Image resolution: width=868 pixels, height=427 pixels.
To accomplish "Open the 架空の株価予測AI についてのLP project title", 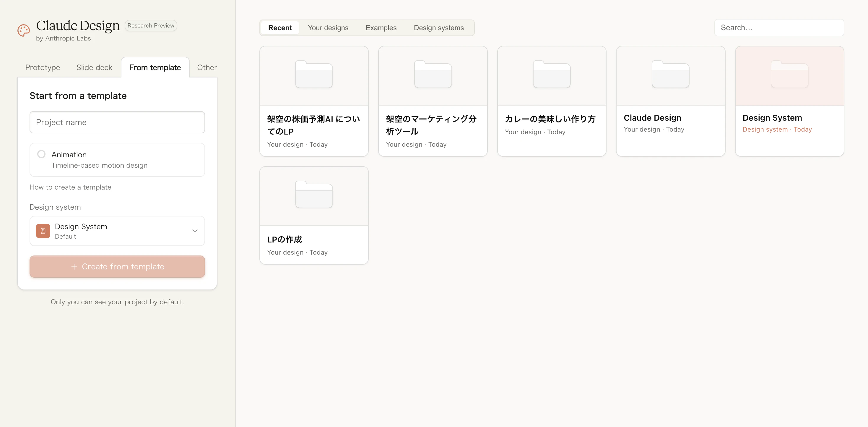I will click(x=314, y=125).
